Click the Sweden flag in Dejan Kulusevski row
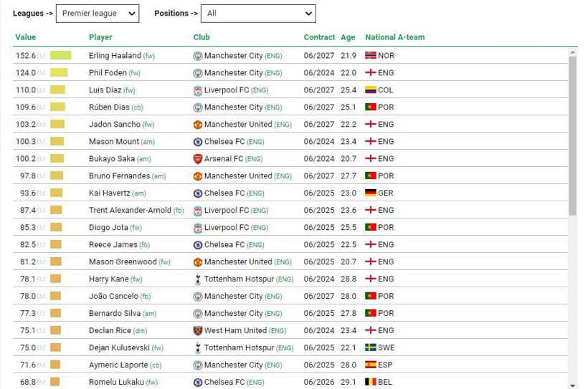The height and width of the screenshot is (389, 588). tap(371, 347)
